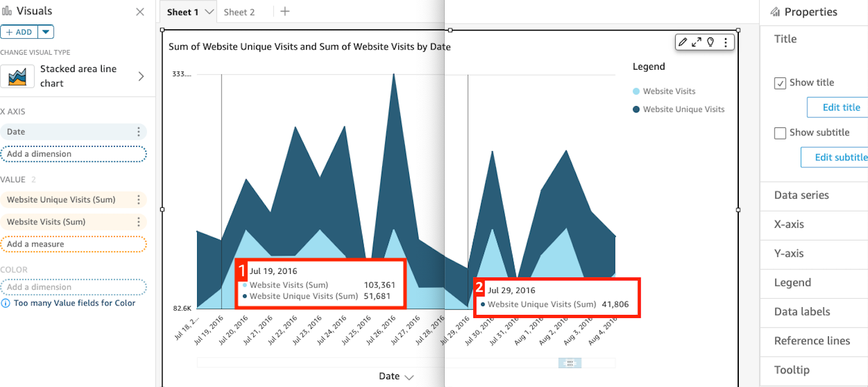Toggle the Show title checkbox
868x387 pixels.
(x=780, y=83)
